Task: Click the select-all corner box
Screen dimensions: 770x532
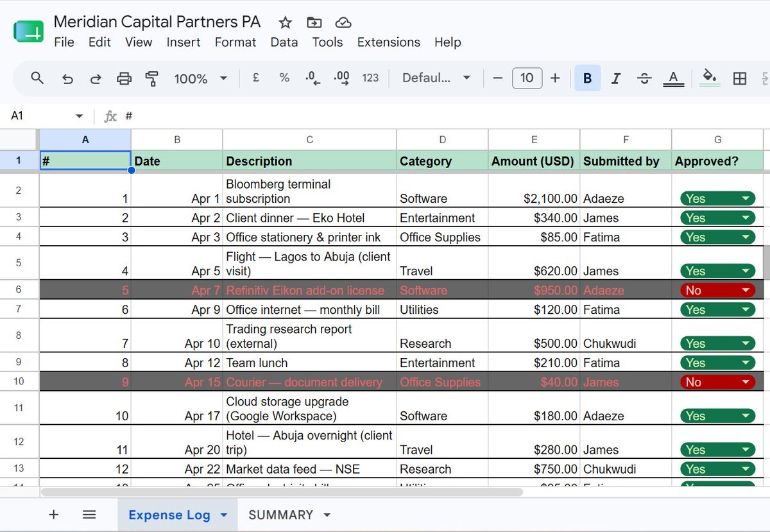Action: tap(19, 139)
